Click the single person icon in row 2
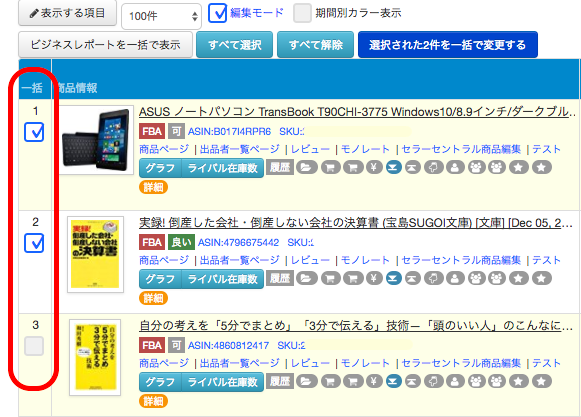Screen dimensions: 581x417 click(x=455, y=278)
